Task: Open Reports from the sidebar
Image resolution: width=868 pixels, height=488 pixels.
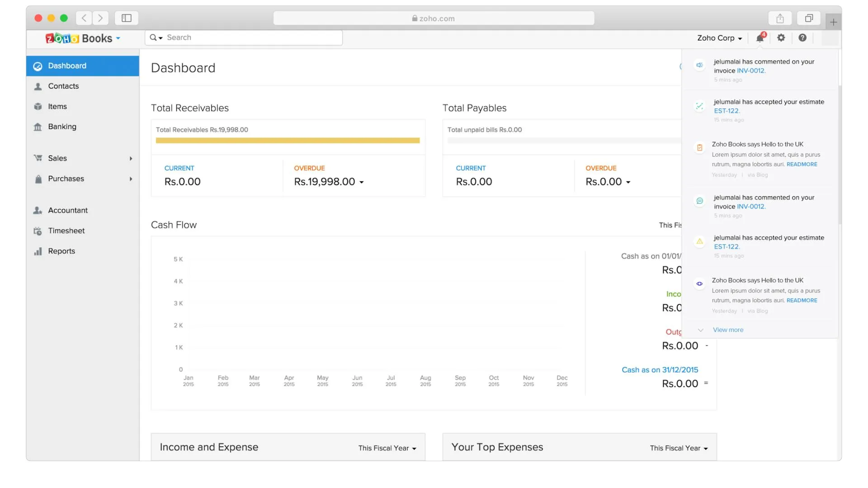Action: pos(83,251)
